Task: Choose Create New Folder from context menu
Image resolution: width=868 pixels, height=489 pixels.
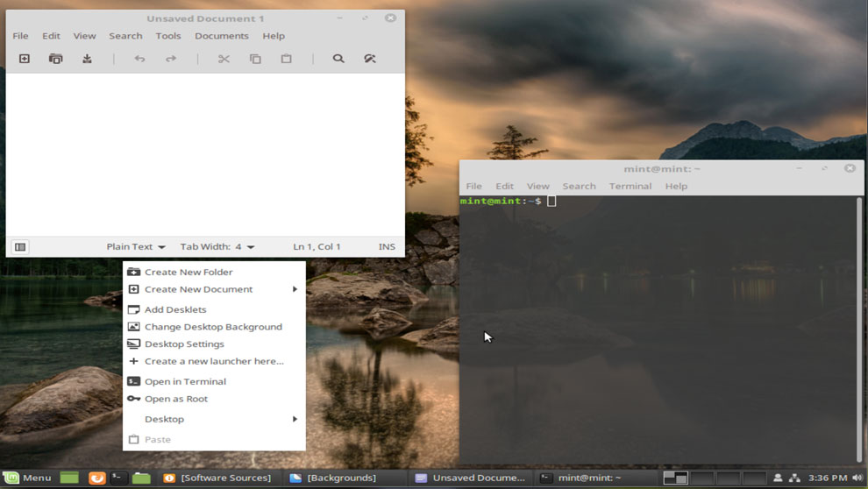Action: pyautogui.click(x=214, y=273)
